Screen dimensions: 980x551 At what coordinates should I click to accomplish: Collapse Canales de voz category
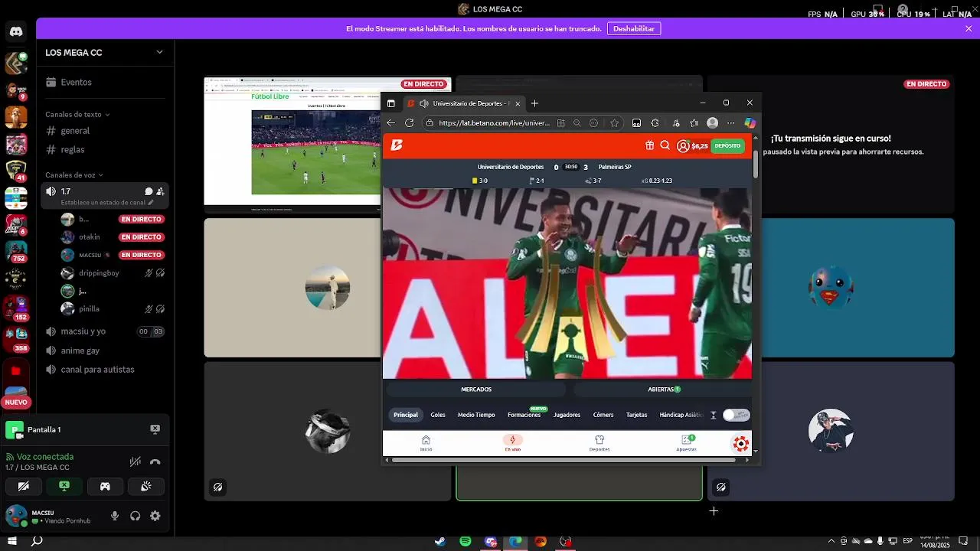(x=74, y=175)
